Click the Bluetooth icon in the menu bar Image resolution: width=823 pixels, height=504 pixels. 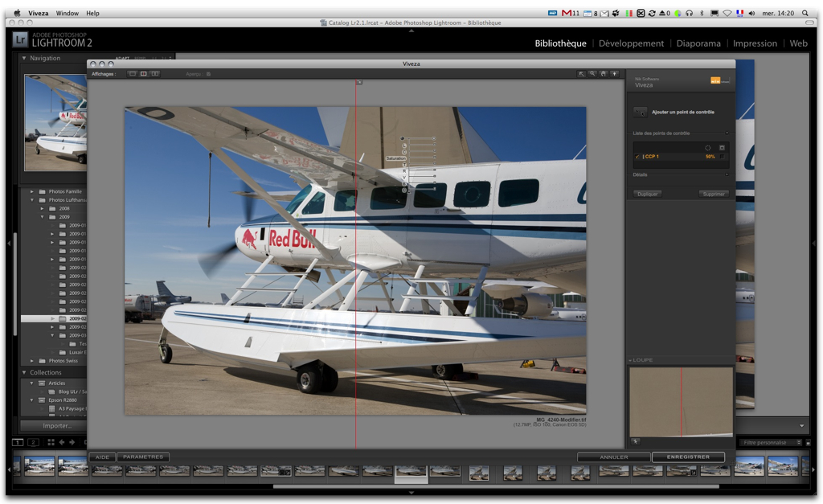702,13
